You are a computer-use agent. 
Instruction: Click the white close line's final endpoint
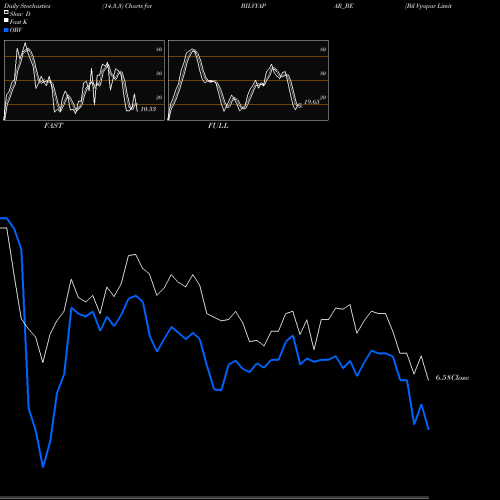[429, 380]
